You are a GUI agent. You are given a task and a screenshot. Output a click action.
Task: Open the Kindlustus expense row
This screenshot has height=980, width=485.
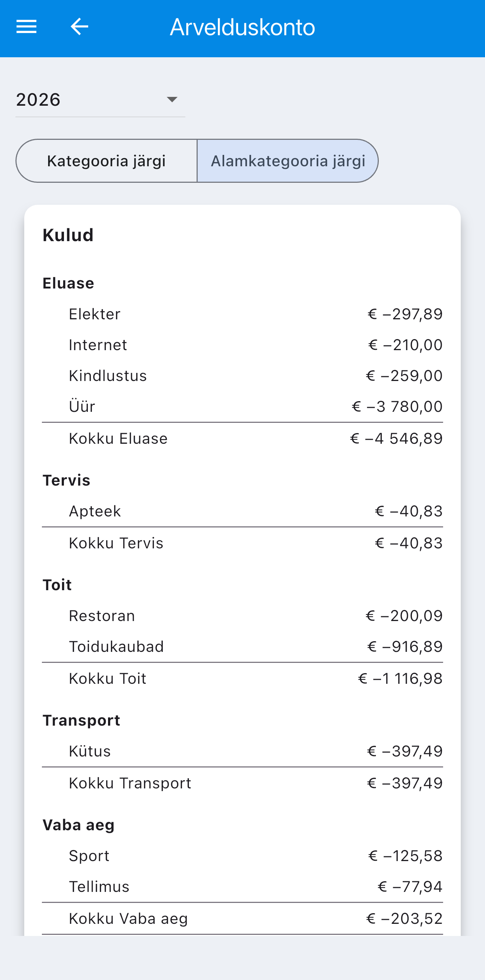click(x=242, y=376)
